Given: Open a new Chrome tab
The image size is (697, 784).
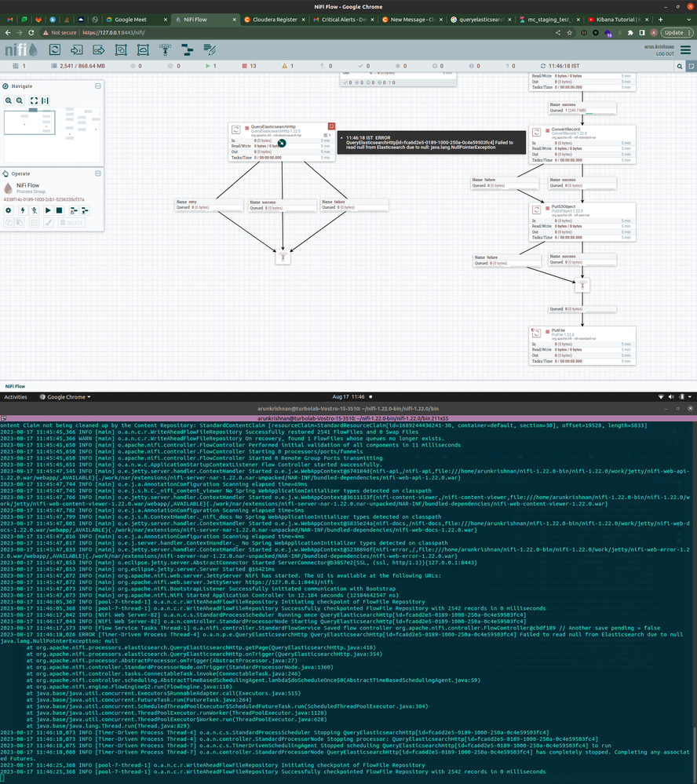Looking at the screenshot, I should point(660,20).
